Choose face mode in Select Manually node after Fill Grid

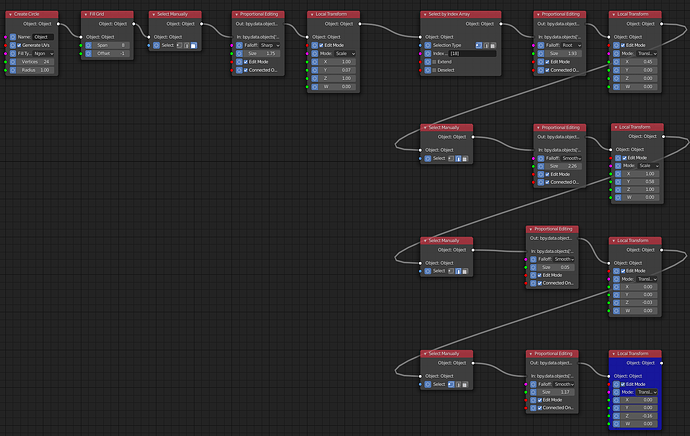point(194,45)
